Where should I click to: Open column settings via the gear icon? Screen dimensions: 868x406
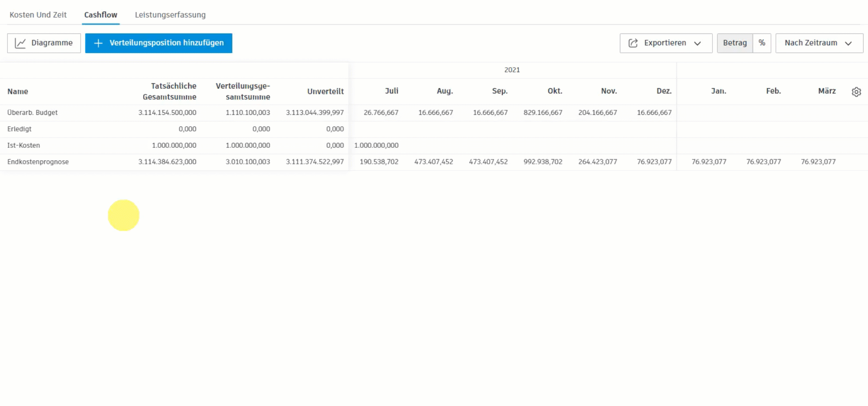click(856, 91)
